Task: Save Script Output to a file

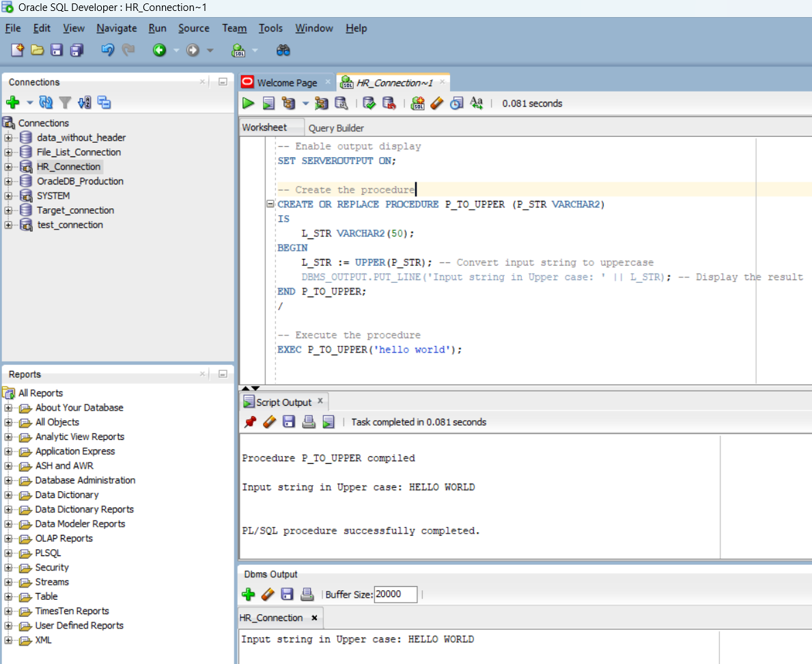Action: (x=288, y=421)
